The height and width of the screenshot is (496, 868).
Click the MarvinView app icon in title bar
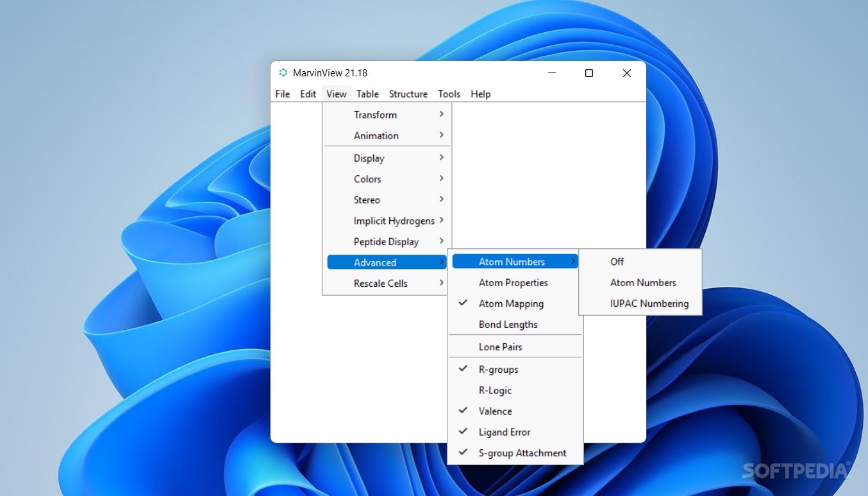[x=283, y=73]
